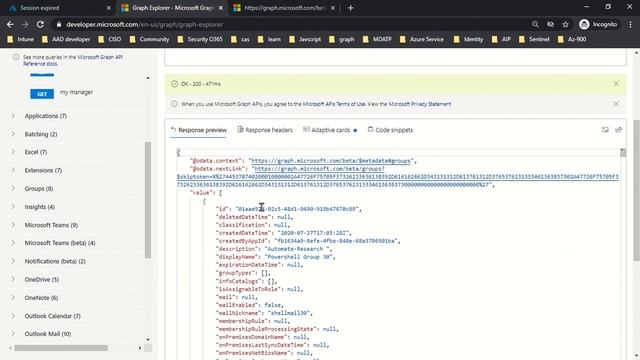The height and width of the screenshot is (360, 640).
Task: Bookmark this page with the star icon
Action: [x=565, y=24]
